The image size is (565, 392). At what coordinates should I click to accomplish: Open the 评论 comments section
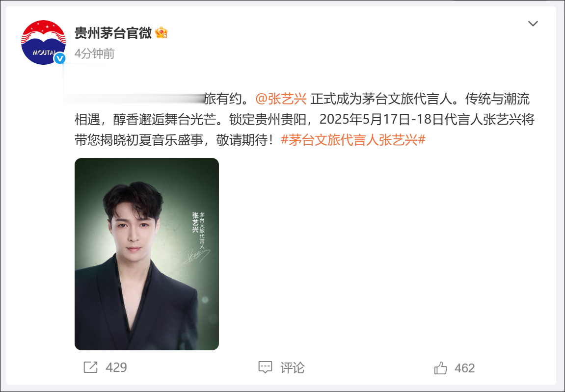pyautogui.click(x=292, y=368)
